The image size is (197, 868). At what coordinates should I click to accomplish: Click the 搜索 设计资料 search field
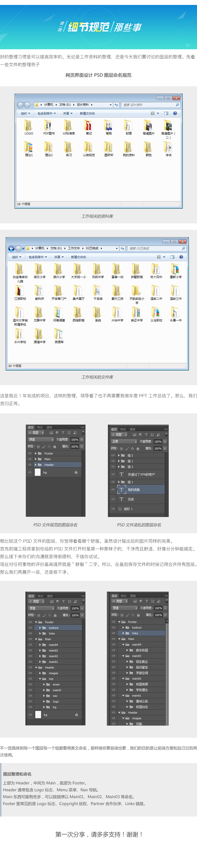[x=150, y=105]
